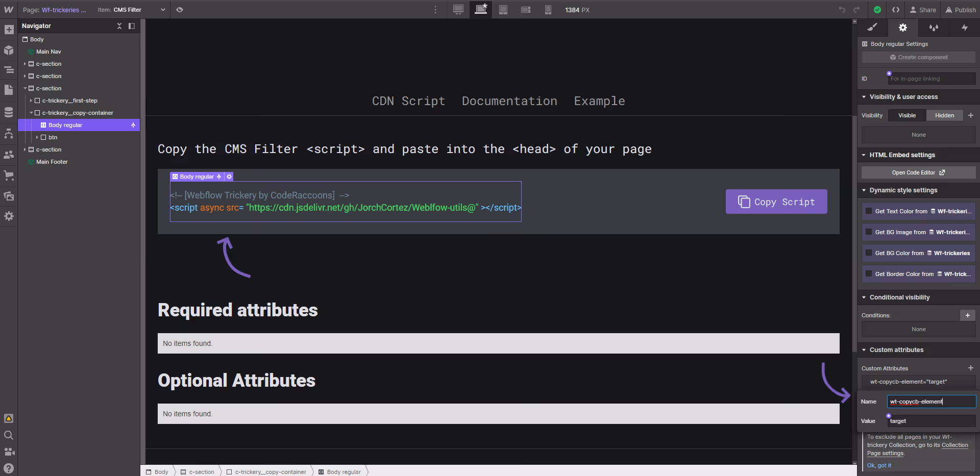Open the Audit warning panel
Image resolution: width=980 pixels, height=476 pixels.
coord(9,418)
